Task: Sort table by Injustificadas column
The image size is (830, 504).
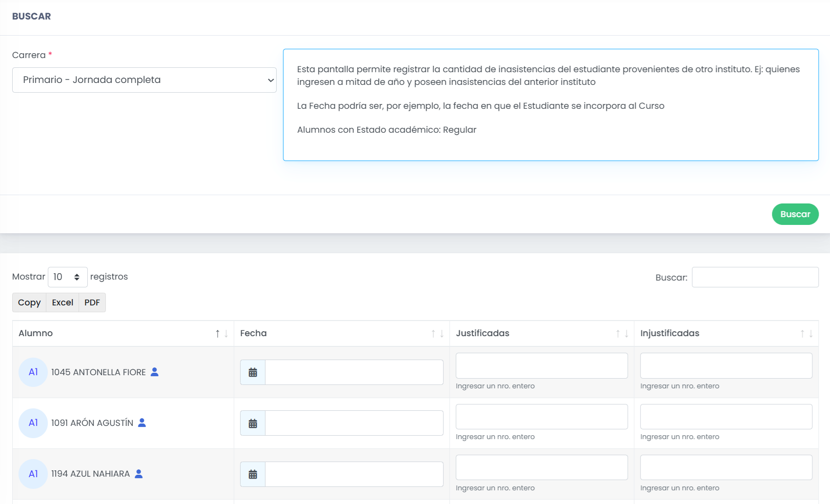Action: [727, 334]
